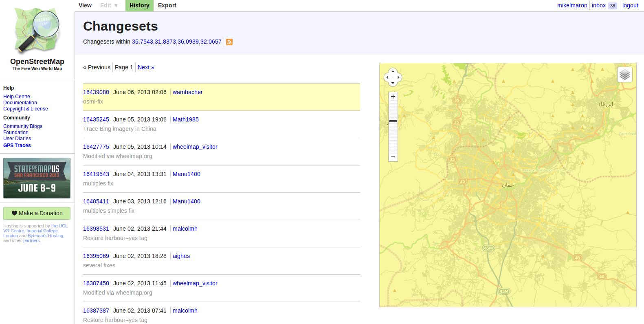644x324 pixels.
Task: Pan the map north with the up arrow
Action: [393, 71]
